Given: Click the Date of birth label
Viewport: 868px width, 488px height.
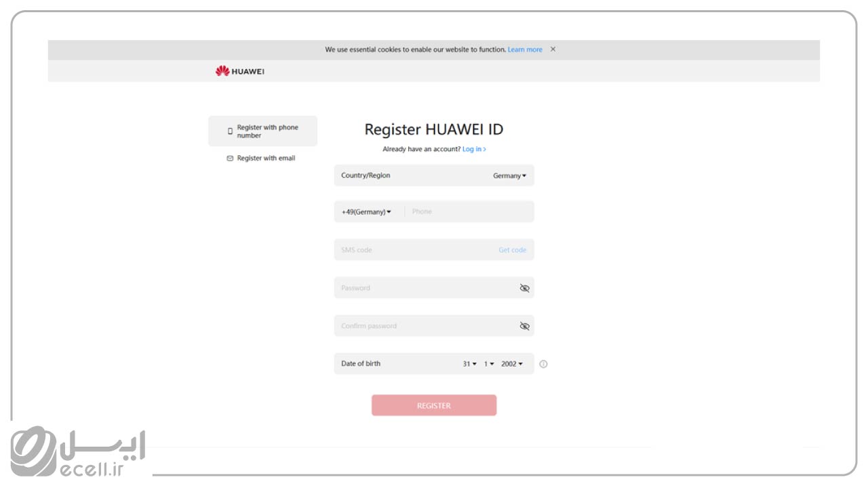Looking at the screenshot, I should pos(361,364).
